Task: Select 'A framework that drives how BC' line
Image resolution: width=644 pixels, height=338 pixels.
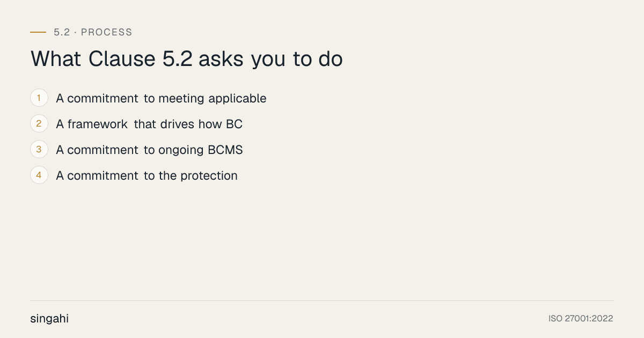Action: click(149, 124)
